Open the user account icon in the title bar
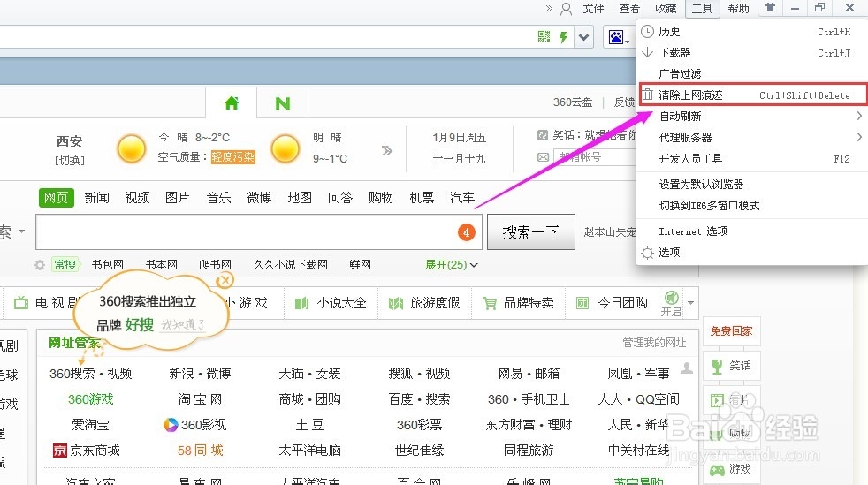868x485 pixels. point(566,9)
